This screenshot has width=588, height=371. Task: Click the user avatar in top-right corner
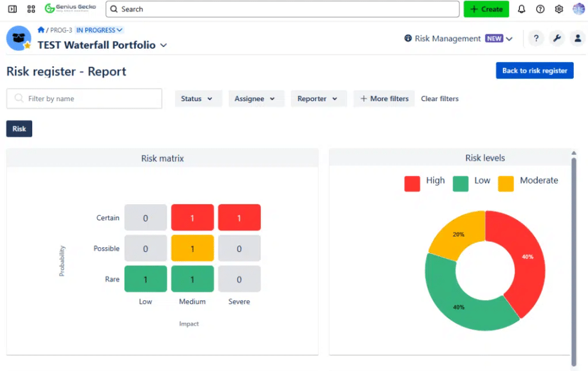pyautogui.click(x=578, y=9)
